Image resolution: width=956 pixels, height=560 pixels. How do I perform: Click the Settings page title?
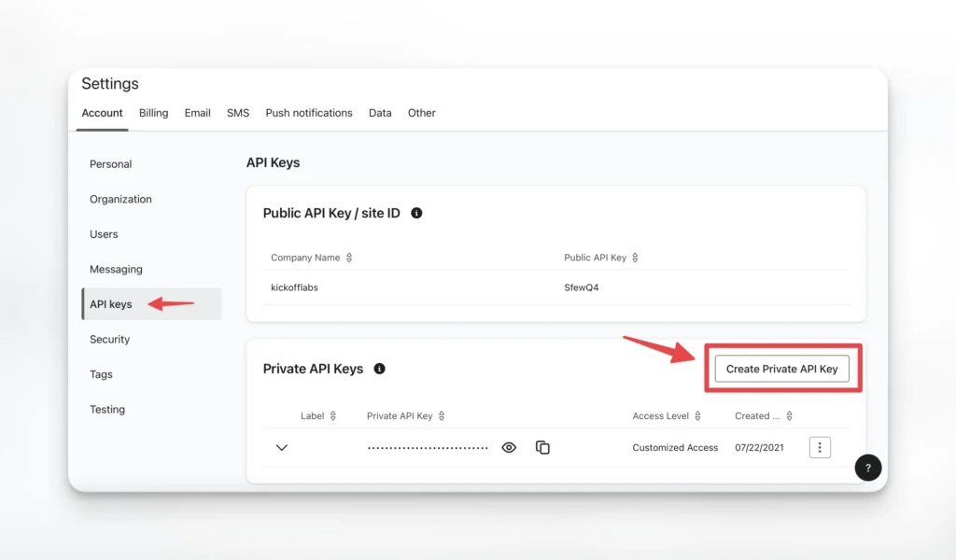tap(110, 83)
